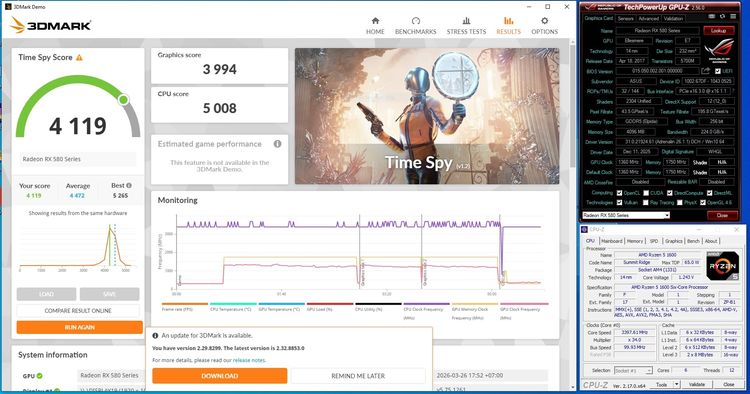Click the 3DMark scrollbar down arrow
This screenshot has height=394, width=750.
click(572, 387)
